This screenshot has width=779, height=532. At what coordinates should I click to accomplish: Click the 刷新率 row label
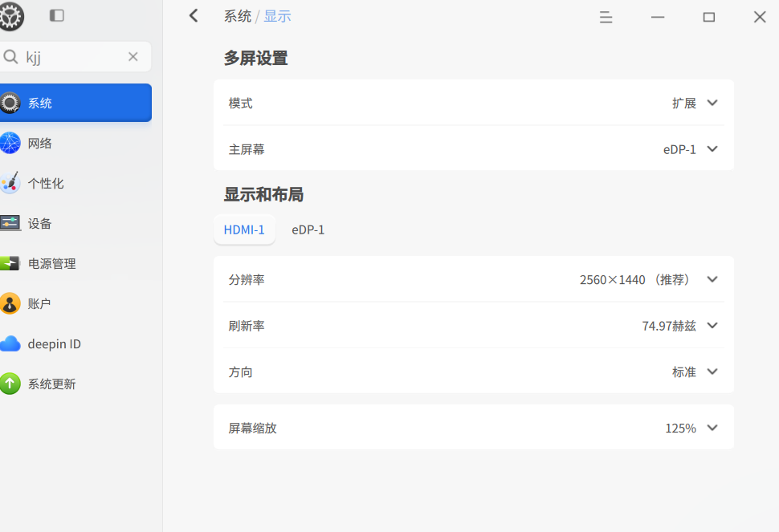click(x=247, y=326)
